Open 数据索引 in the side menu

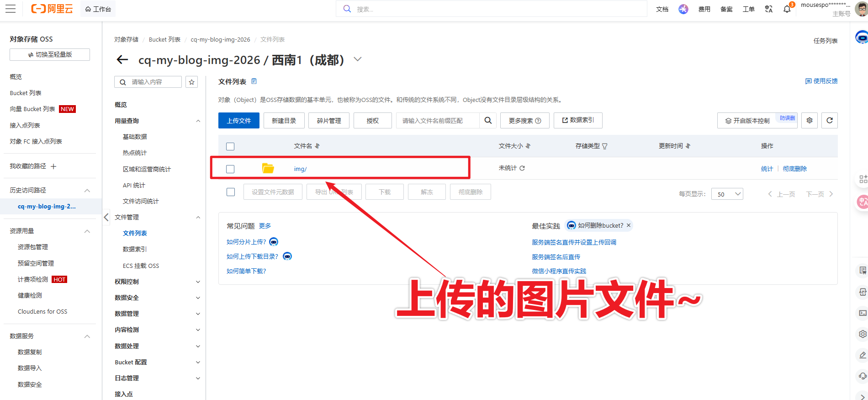click(135, 249)
